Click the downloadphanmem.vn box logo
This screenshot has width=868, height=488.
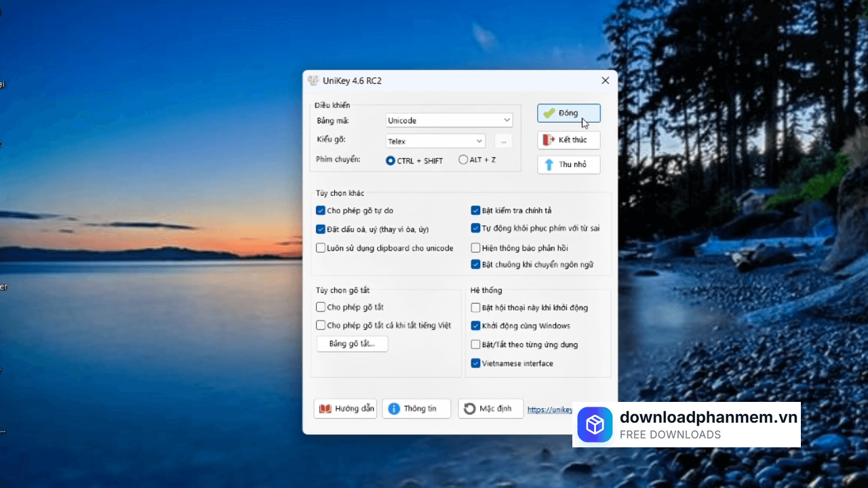595,425
